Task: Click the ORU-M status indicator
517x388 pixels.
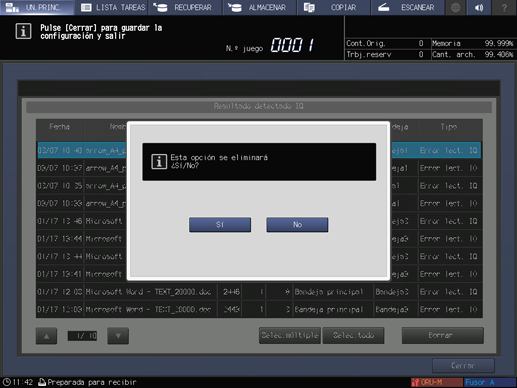Action: coord(437,382)
